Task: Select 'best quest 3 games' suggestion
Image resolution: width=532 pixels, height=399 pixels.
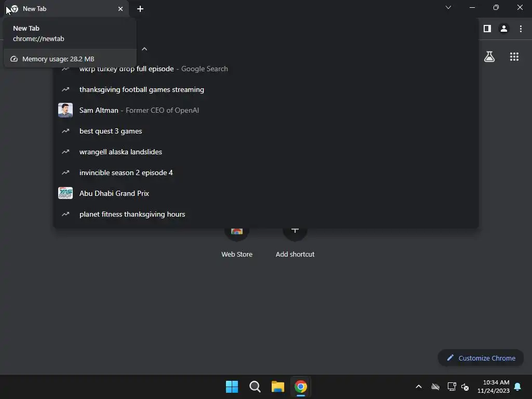Action: [266, 131]
